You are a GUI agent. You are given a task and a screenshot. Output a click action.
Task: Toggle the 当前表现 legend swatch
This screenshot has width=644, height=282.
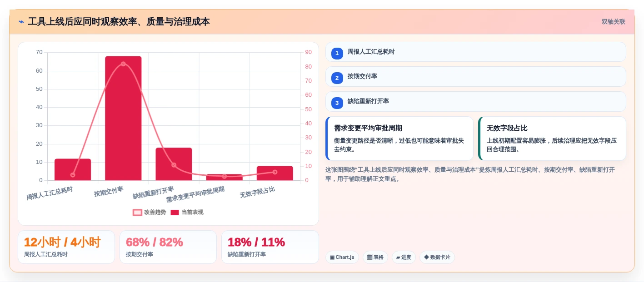click(x=175, y=212)
